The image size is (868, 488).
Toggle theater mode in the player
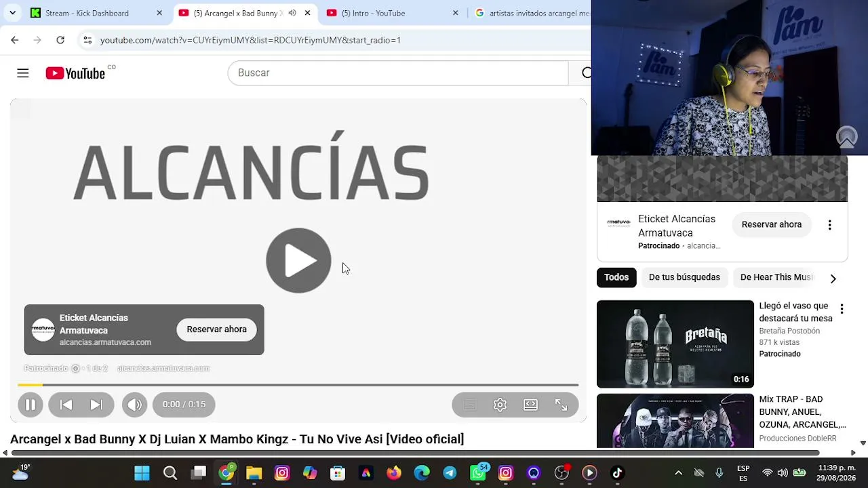click(530, 405)
